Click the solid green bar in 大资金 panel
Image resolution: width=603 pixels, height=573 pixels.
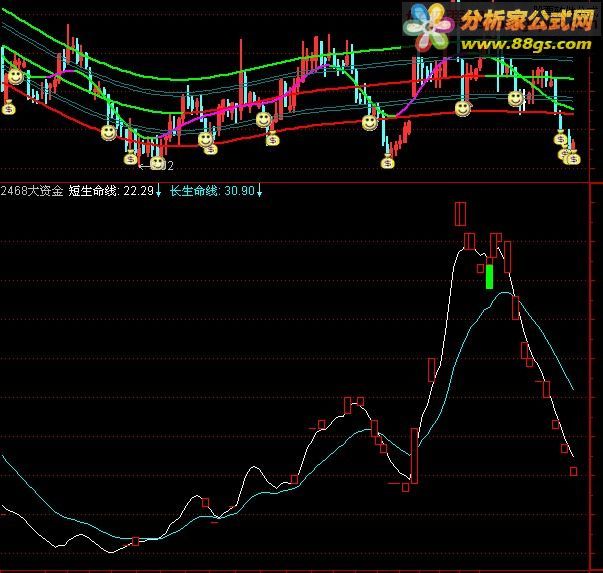click(x=490, y=277)
